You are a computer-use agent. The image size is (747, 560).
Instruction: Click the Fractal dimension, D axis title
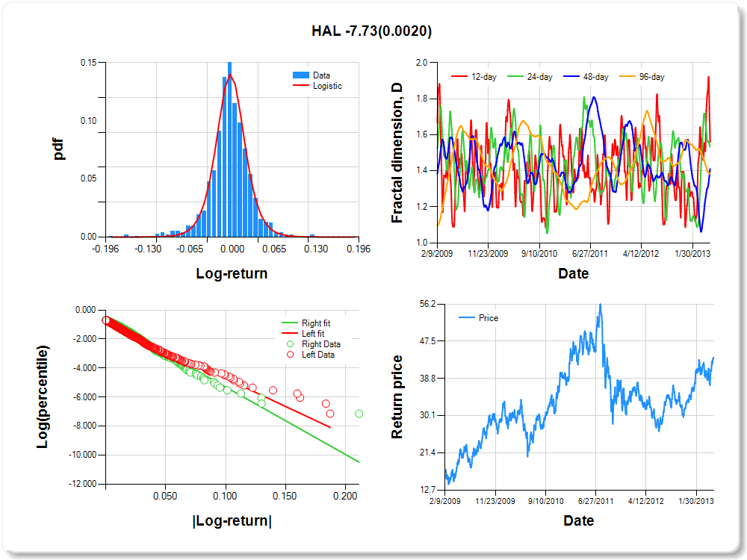pyautogui.click(x=397, y=152)
